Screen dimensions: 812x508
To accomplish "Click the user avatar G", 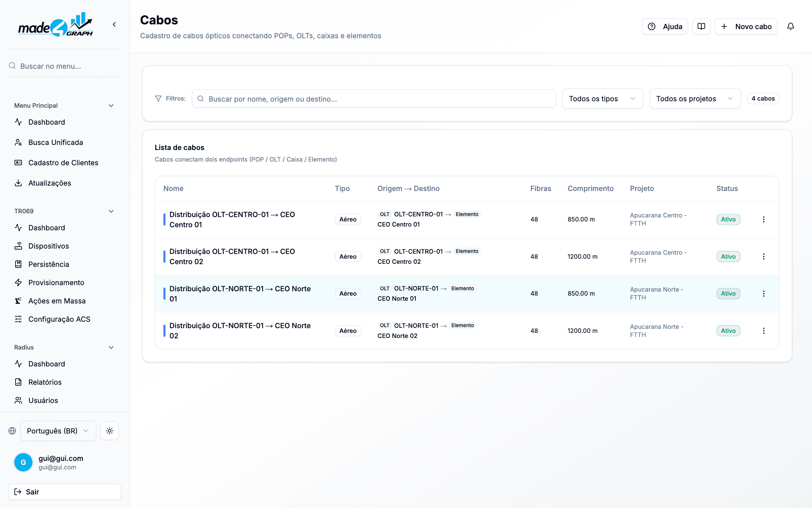I will 23,462.
